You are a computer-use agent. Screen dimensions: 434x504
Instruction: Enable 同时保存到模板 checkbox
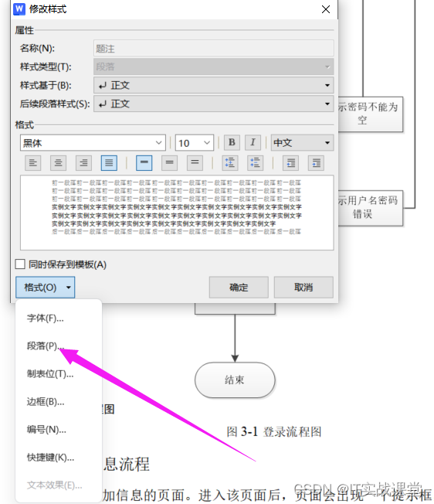tap(20, 264)
